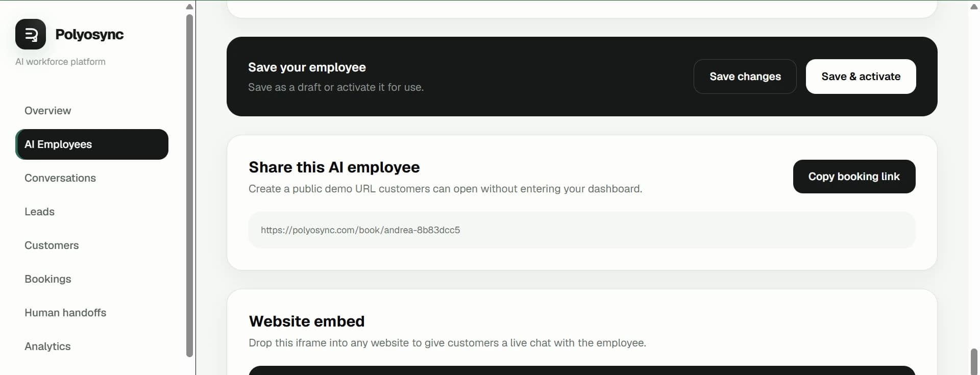The height and width of the screenshot is (375, 980).
Task: Click the Polyosync logo icon
Action: tap(31, 34)
